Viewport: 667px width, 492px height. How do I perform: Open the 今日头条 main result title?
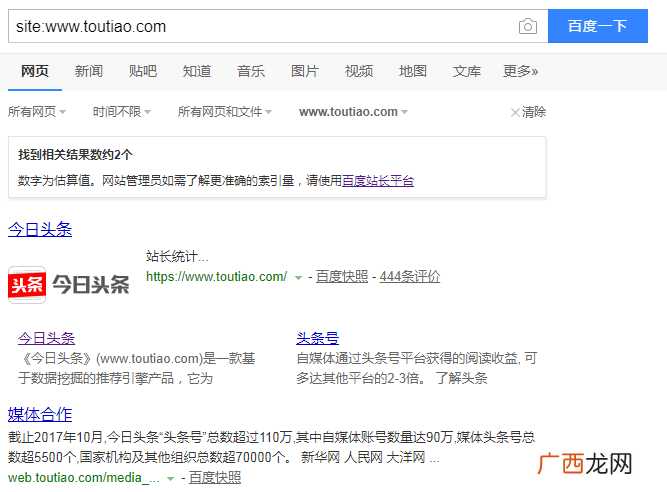pyautogui.click(x=40, y=230)
